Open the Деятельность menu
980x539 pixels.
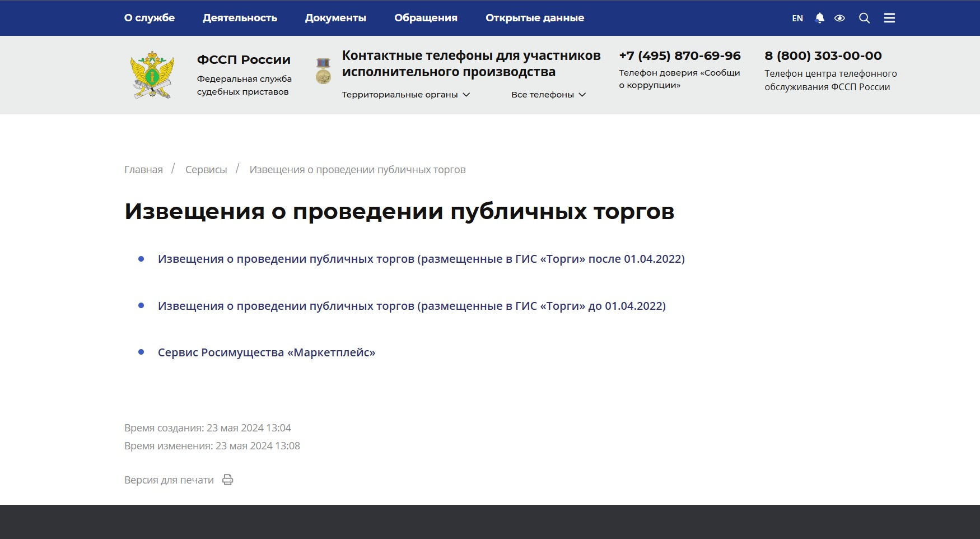point(240,18)
